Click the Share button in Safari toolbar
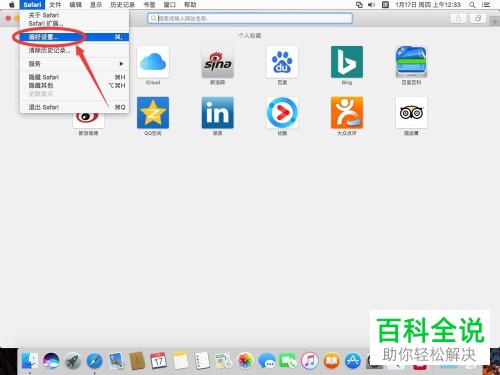 pyautogui.click(x=458, y=18)
